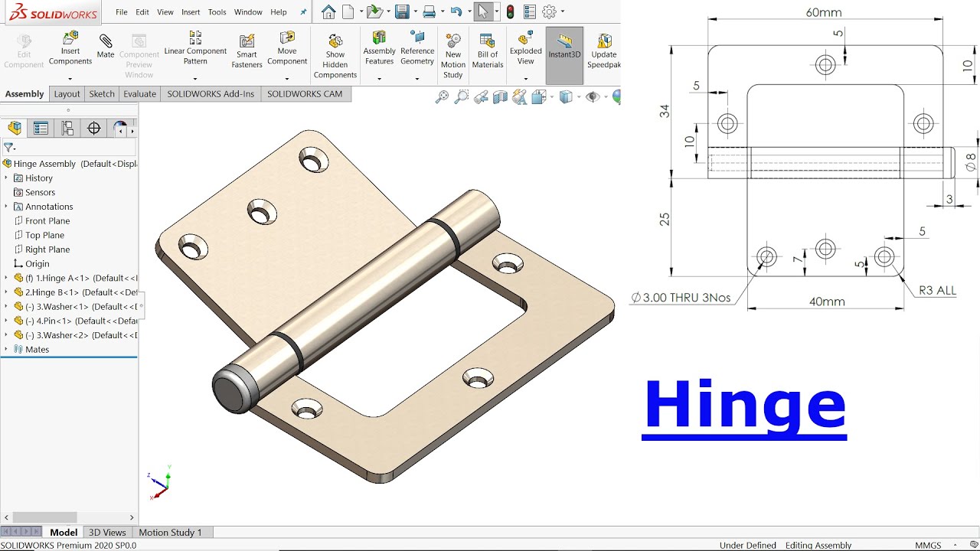Open the FeatureManager design tree tab
The height and width of the screenshot is (551, 980).
click(x=15, y=129)
